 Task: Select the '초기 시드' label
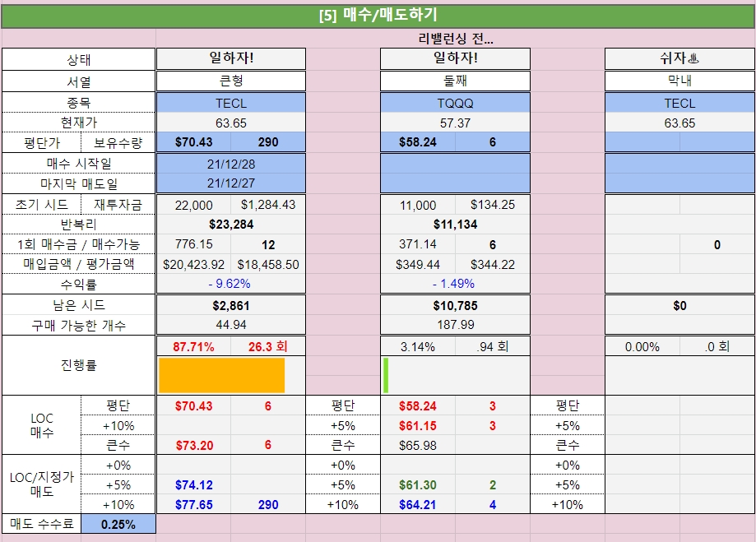click(41, 205)
